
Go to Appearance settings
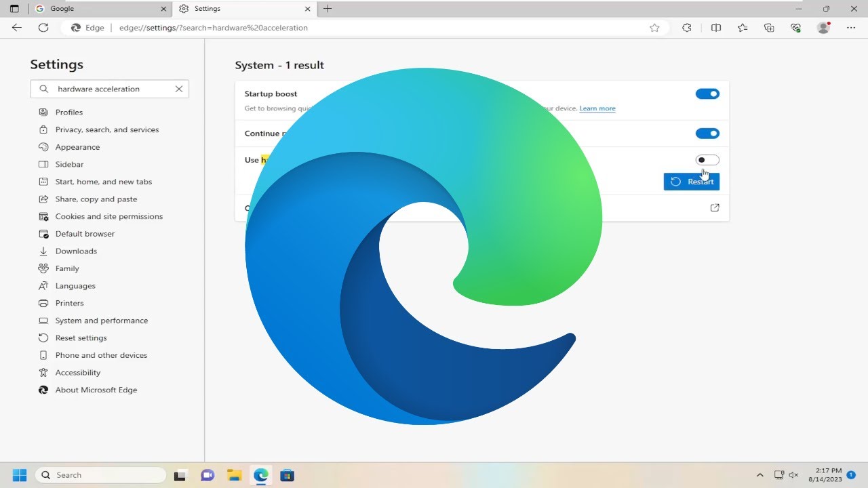coord(77,147)
